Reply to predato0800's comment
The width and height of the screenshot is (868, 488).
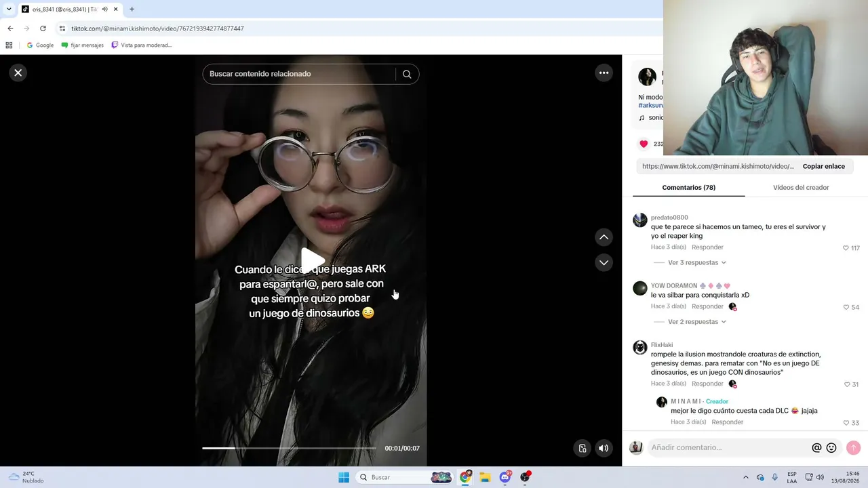tap(707, 247)
